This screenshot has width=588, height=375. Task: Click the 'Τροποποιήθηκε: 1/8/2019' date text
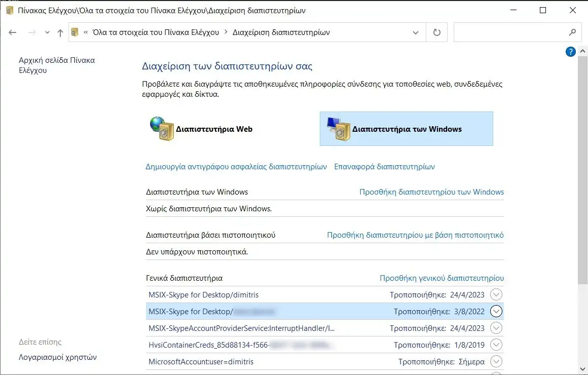(x=439, y=345)
